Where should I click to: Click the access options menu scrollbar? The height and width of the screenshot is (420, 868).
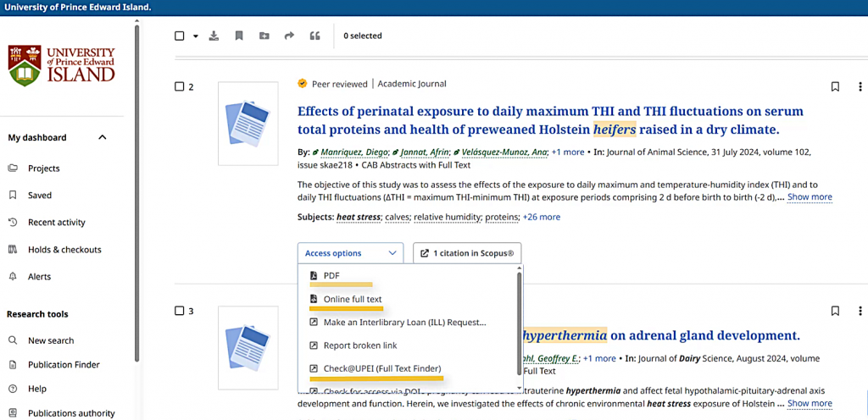click(519, 322)
